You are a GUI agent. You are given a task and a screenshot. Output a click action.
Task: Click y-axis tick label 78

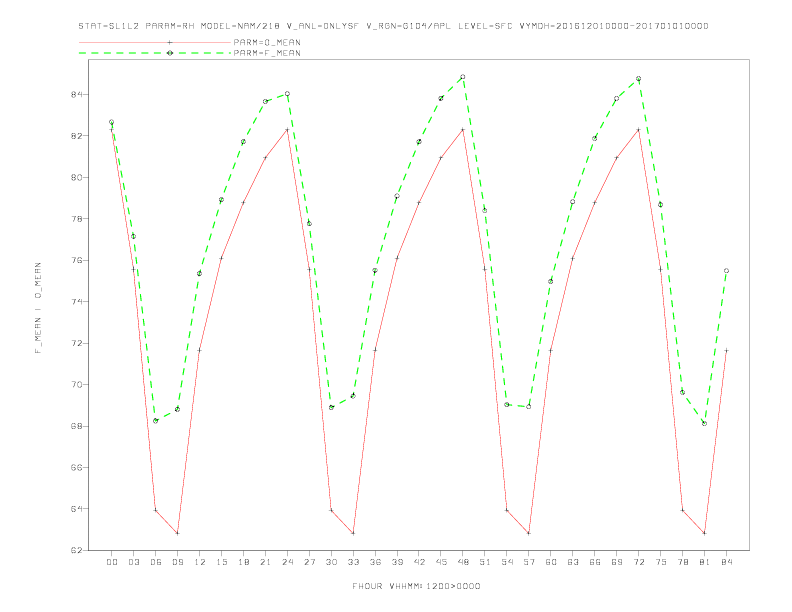[76, 219]
